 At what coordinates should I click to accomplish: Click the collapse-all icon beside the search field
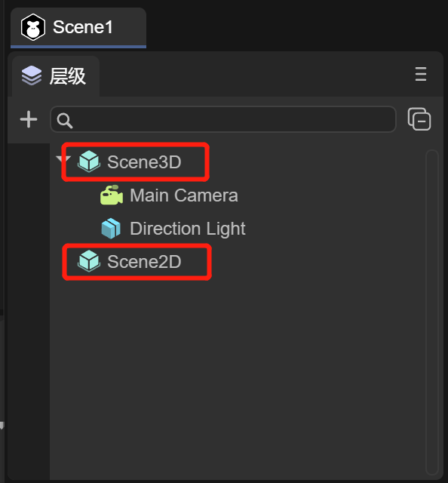point(419,119)
